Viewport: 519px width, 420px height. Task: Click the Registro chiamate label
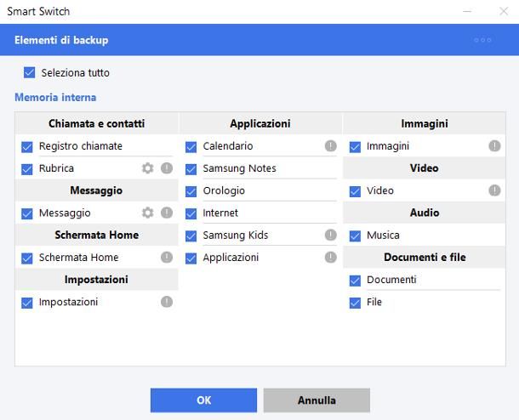click(x=81, y=146)
